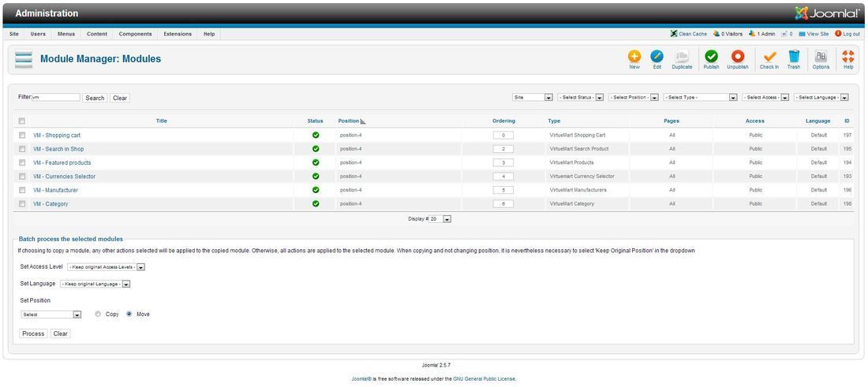This screenshot has width=868, height=387.
Task: Toggle status of VM - Shopping cart
Action: (316, 135)
